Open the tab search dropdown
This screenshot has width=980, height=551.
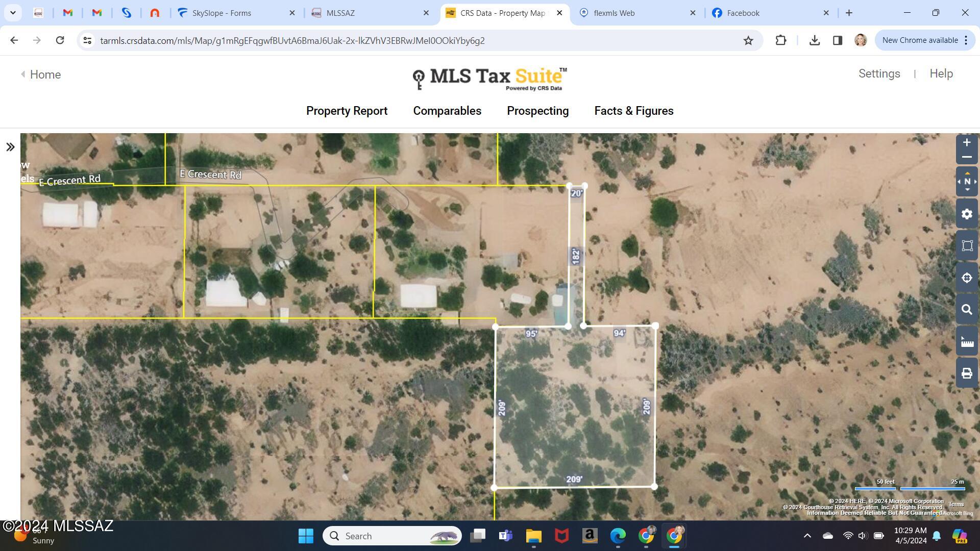click(13, 13)
